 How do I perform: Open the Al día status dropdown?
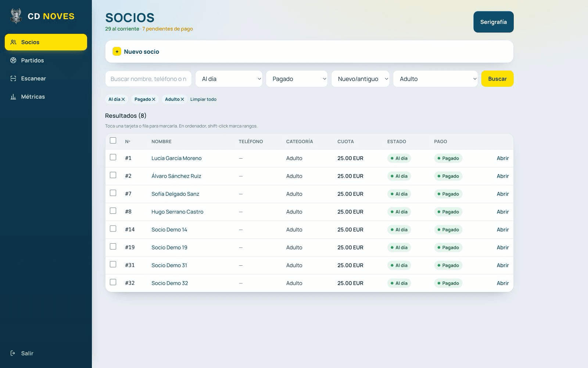point(229,79)
